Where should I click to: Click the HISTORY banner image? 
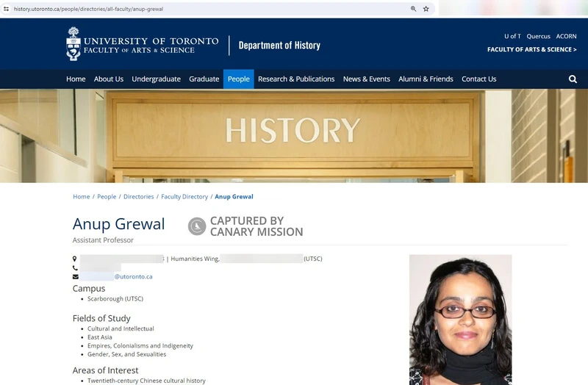pos(293,136)
